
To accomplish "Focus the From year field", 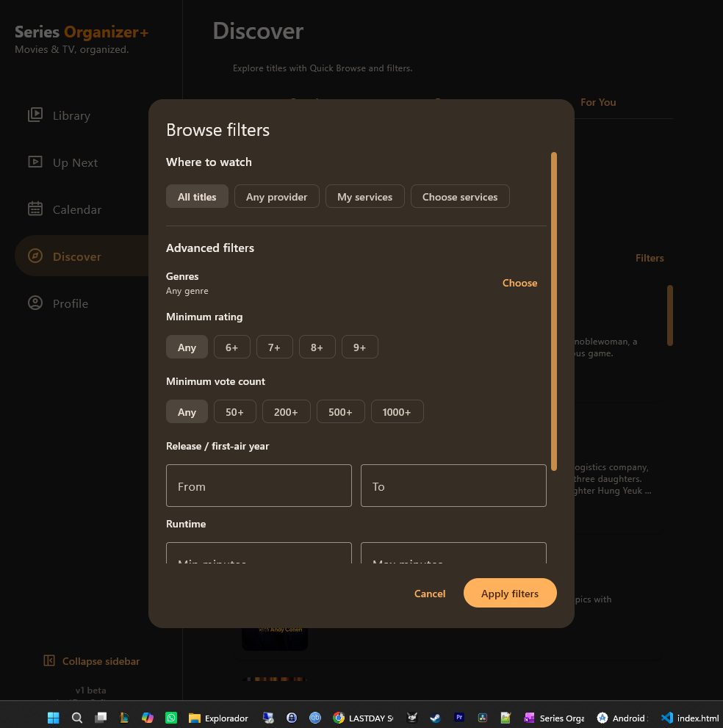I will [x=259, y=486].
